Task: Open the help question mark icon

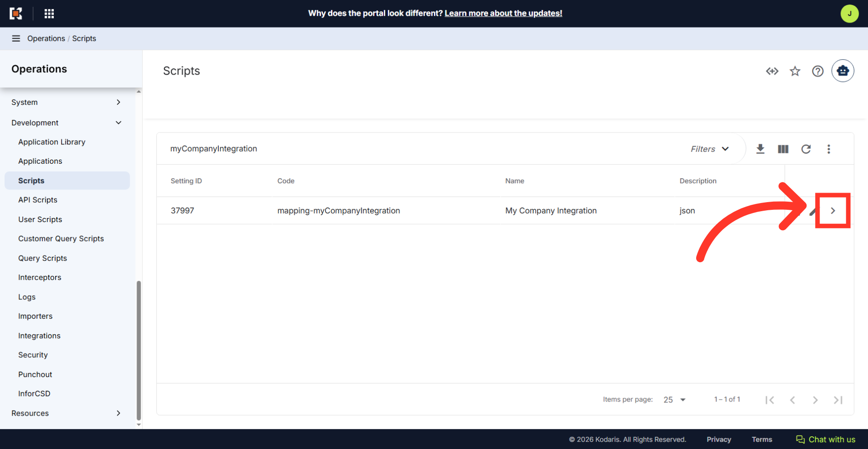Action: click(817, 71)
